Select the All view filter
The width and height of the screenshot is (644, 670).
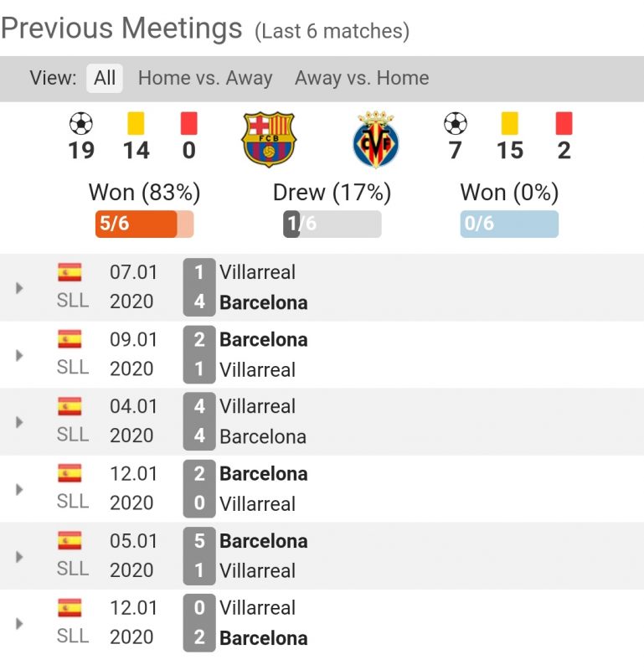tap(105, 79)
